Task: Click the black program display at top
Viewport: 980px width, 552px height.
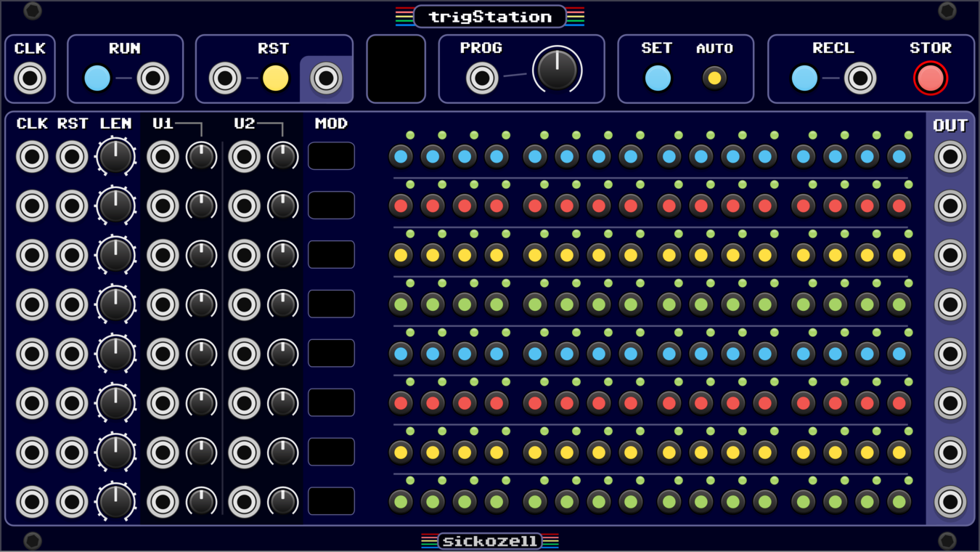Action: (x=396, y=69)
